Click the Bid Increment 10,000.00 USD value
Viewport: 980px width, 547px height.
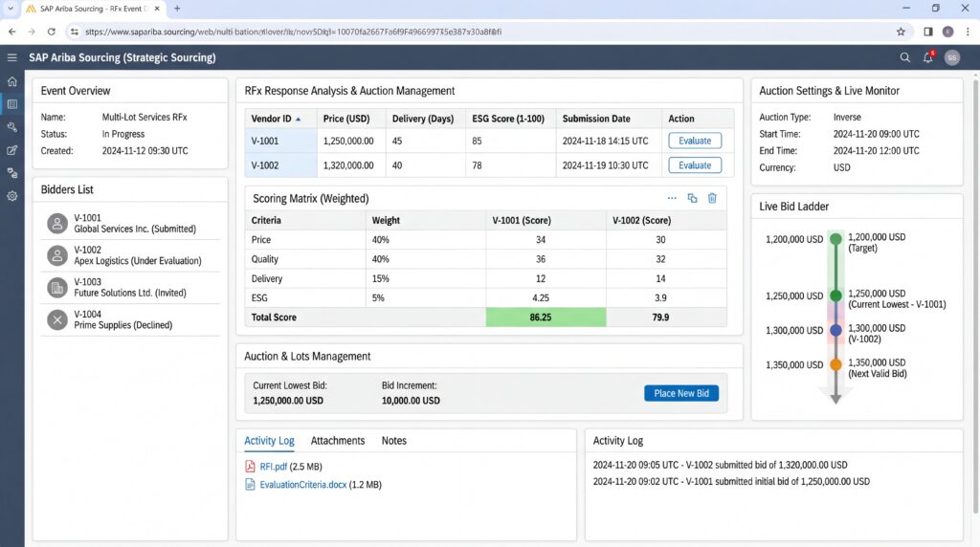click(x=411, y=401)
